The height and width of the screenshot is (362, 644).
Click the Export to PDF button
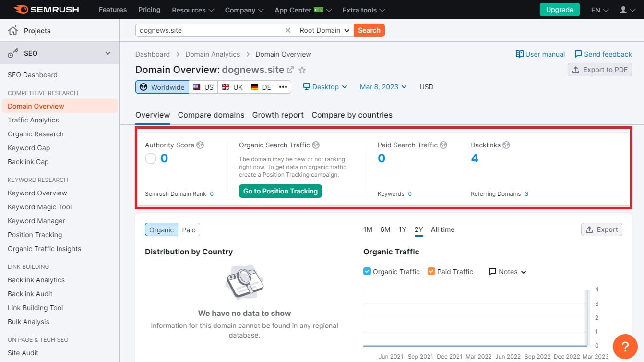point(600,70)
